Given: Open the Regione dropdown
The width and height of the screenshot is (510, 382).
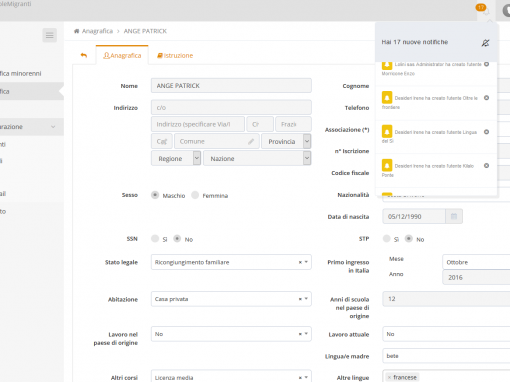Looking at the screenshot, I should pos(176,158).
